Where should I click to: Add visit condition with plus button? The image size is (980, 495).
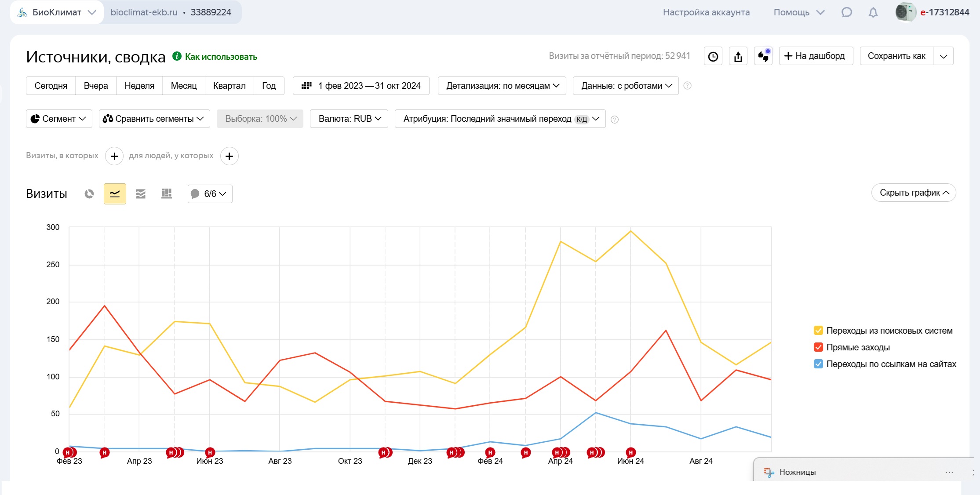click(x=114, y=156)
